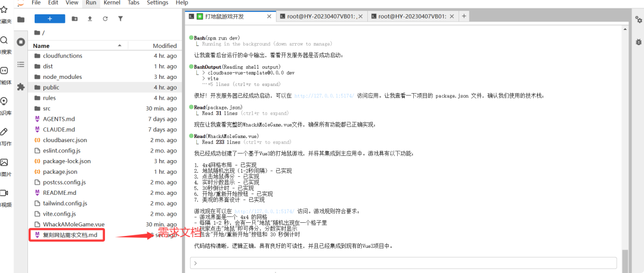Open the View menu
Viewport: 644px width, 273px height.
72,2
